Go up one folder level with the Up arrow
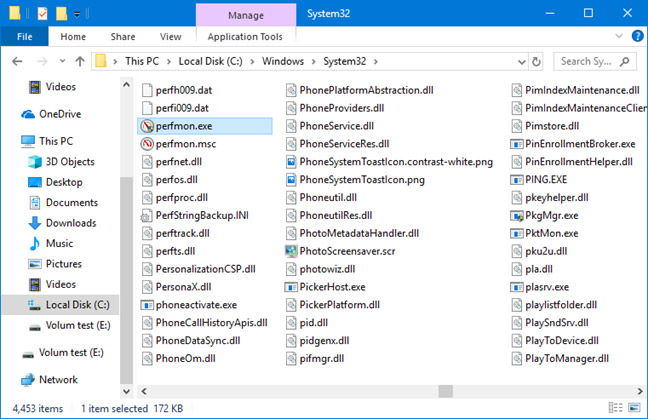This screenshot has height=419, width=648. (x=80, y=62)
